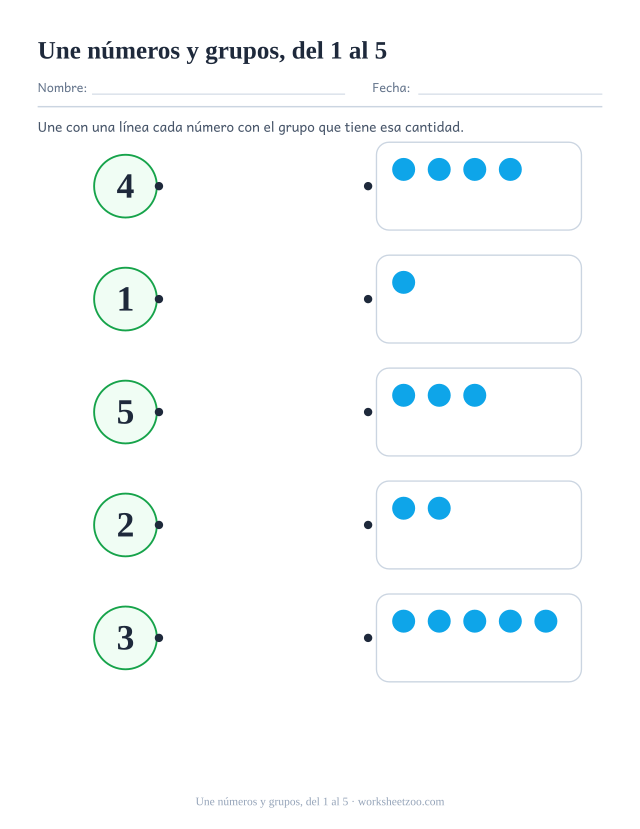Click the connector dot left of five-dot box
Screen dimensions: 640x829
tap(368, 638)
